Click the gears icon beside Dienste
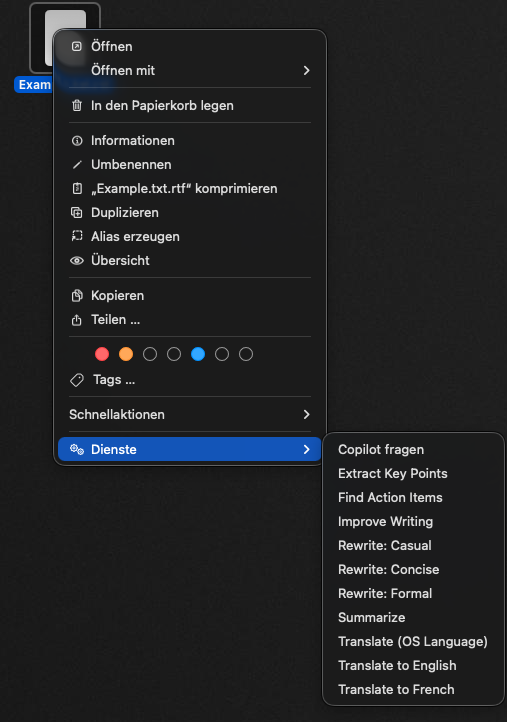507x722 pixels. point(77,449)
